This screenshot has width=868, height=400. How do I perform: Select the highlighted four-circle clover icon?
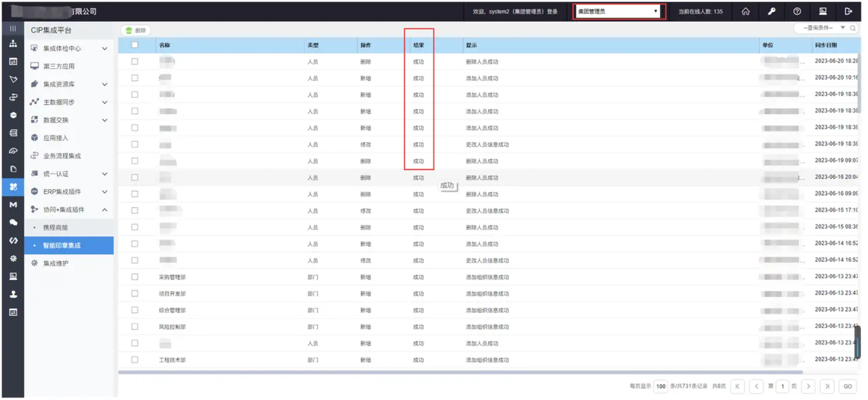coord(13,187)
